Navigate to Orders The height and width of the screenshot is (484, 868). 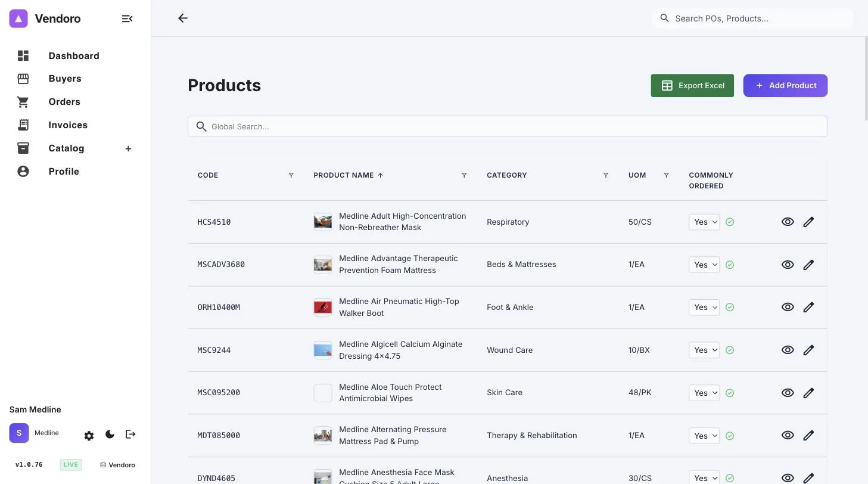point(64,102)
